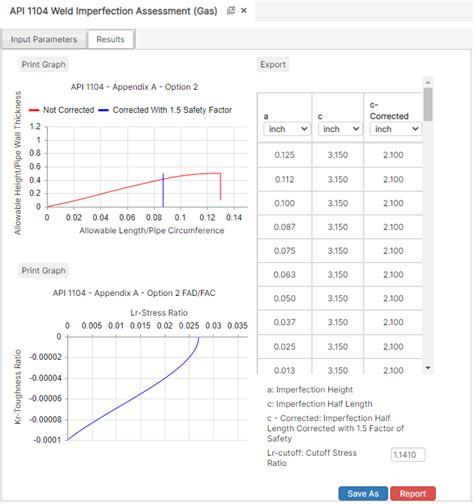Click the blue Save As button
Viewport: 474px width, 504px height.
point(363,494)
